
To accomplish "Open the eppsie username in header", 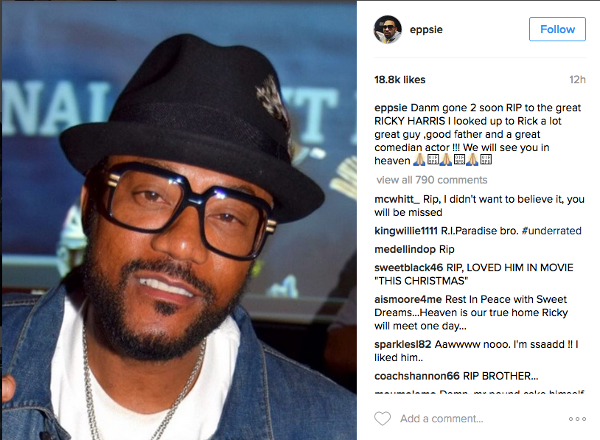I will [x=426, y=29].
